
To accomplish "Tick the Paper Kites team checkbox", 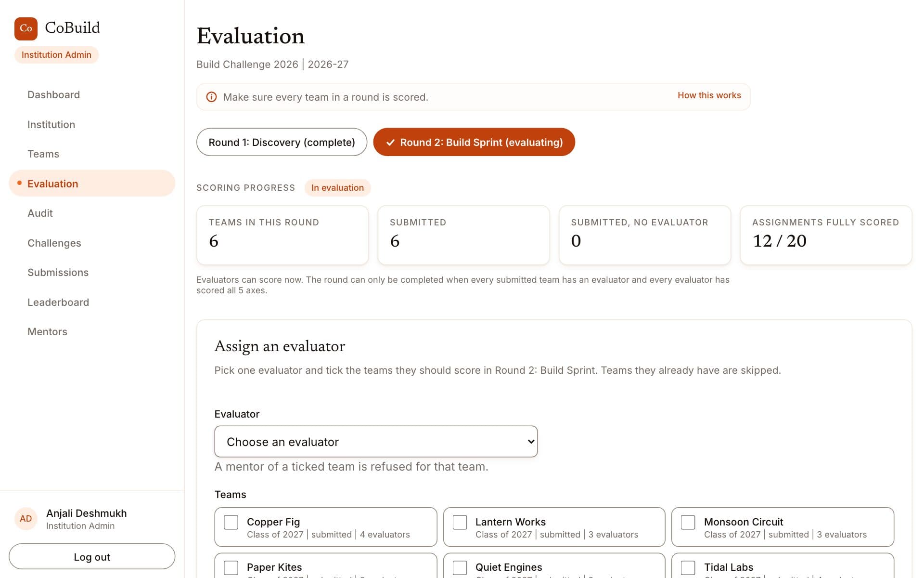I will pyautogui.click(x=231, y=568).
